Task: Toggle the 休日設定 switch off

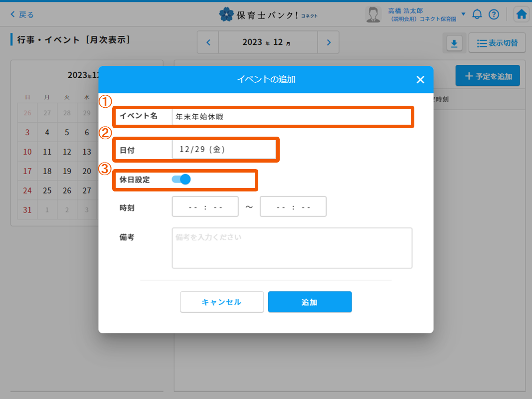Action: tap(181, 180)
